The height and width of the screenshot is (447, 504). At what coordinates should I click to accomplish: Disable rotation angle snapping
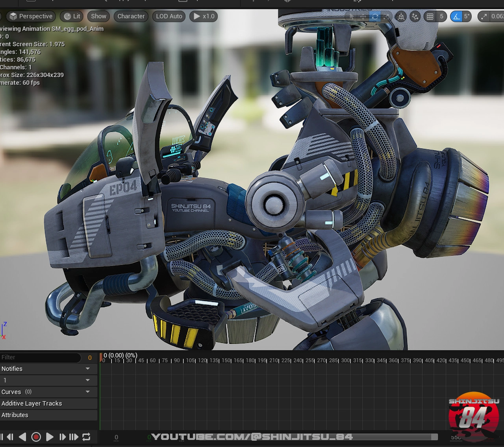[456, 17]
